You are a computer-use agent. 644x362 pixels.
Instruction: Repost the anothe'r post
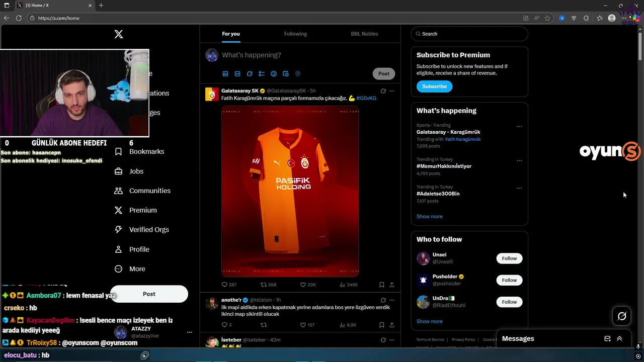coord(263,325)
